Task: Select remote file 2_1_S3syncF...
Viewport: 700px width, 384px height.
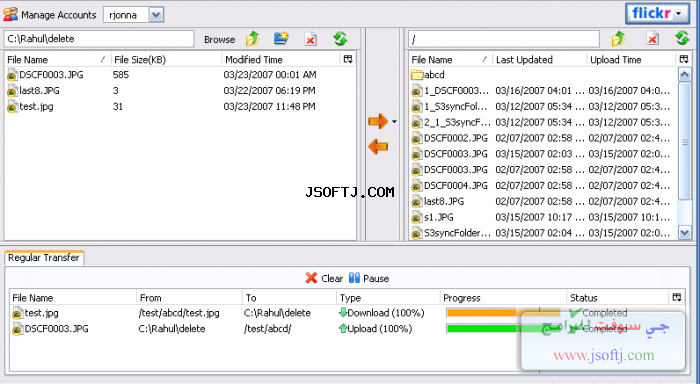Action: point(542,122)
